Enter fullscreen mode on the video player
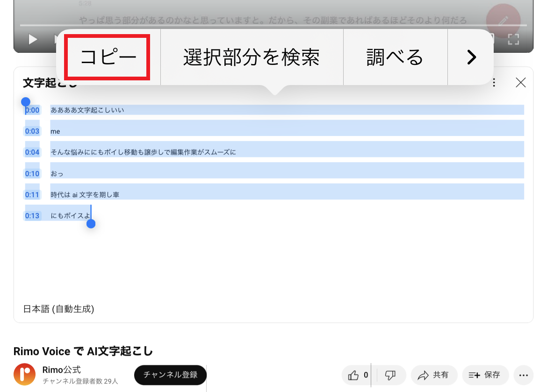The height and width of the screenshot is (392, 547). pos(513,39)
